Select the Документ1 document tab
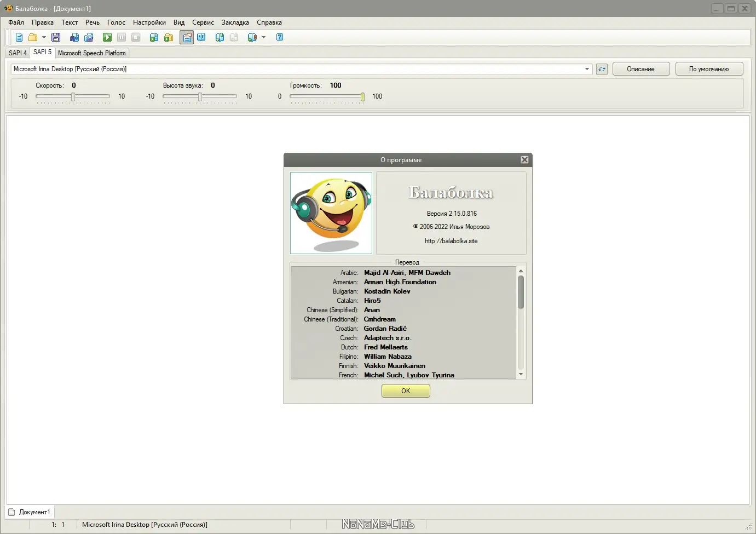This screenshot has width=756, height=534. pyautogui.click(x=30, y=512)
